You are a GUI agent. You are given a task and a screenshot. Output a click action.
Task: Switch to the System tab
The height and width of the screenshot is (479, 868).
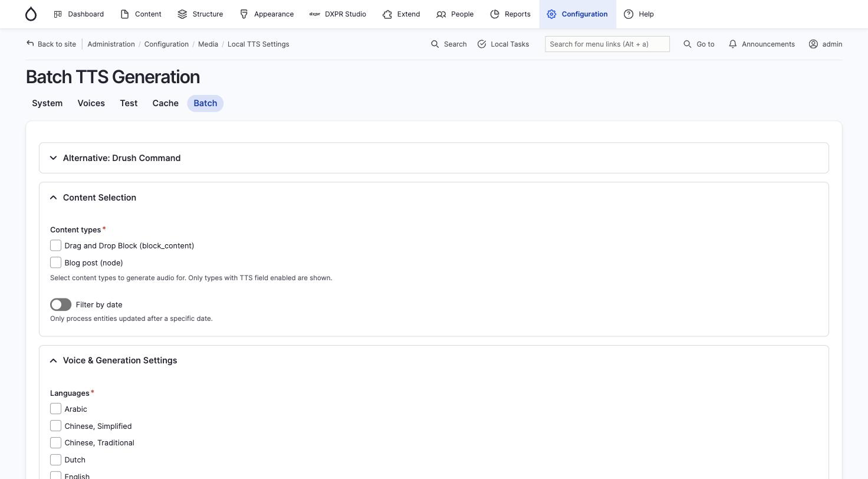click(47, 103)
